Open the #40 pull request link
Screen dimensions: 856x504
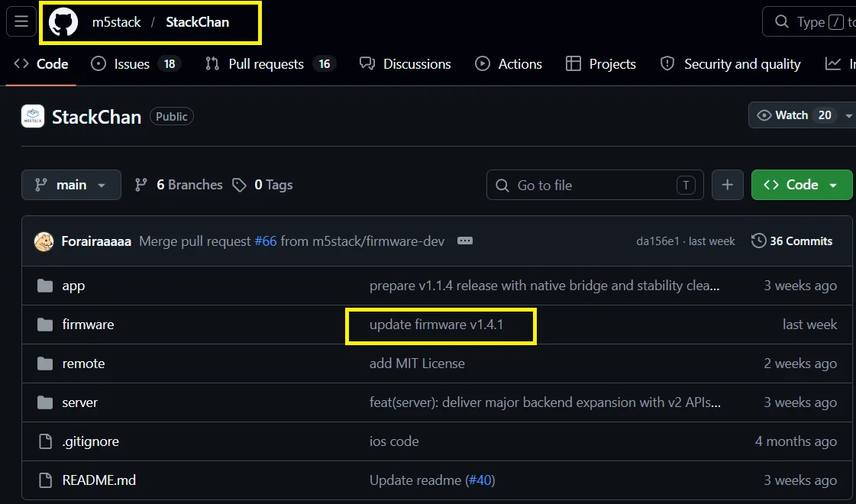tap(480, 480)
